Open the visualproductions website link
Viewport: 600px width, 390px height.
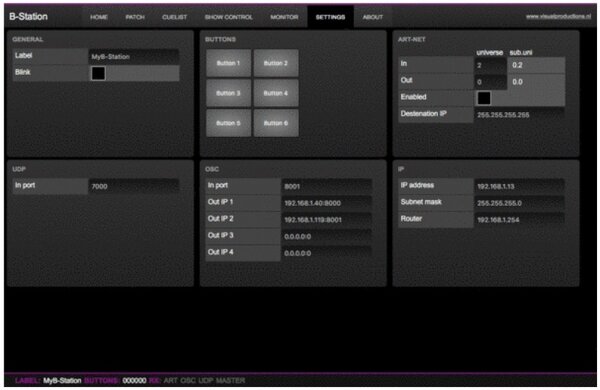pos(558,16)
